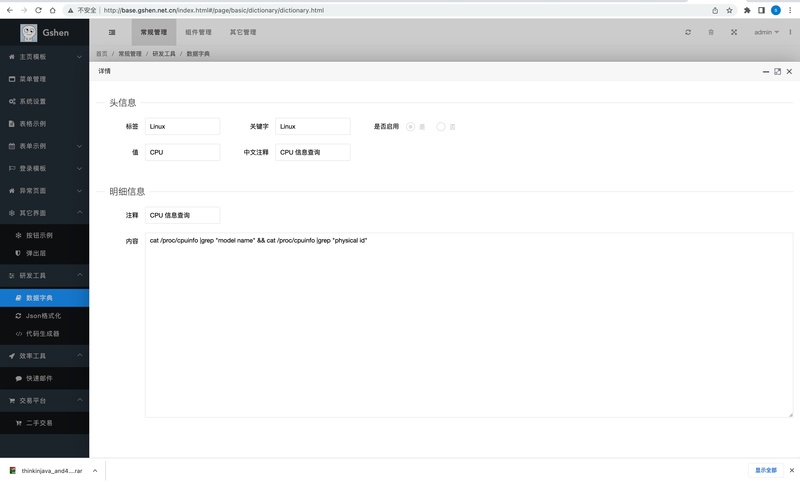This screenshot has height=481, width=800.
Task: Click the browser back arrow
Action: tap(10, 10)
